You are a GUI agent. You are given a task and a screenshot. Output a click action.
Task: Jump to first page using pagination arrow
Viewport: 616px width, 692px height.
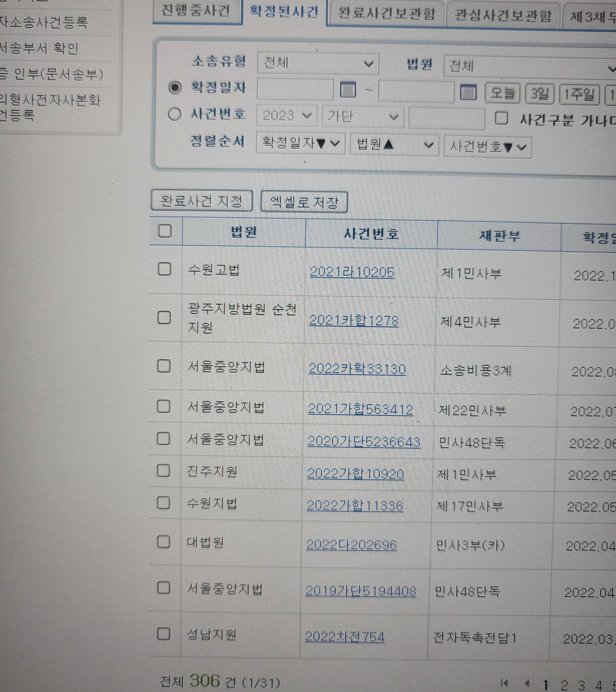[504, 683]
